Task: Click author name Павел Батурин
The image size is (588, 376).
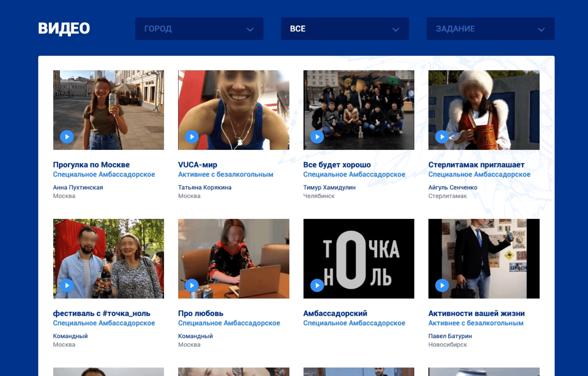Action: (x=450, y=336)
